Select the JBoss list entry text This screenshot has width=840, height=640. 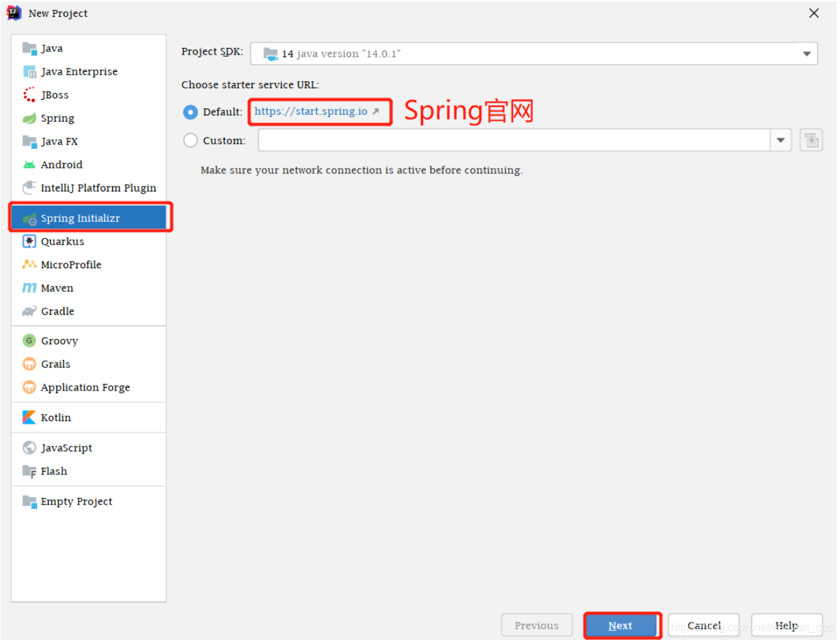[54, 95]
